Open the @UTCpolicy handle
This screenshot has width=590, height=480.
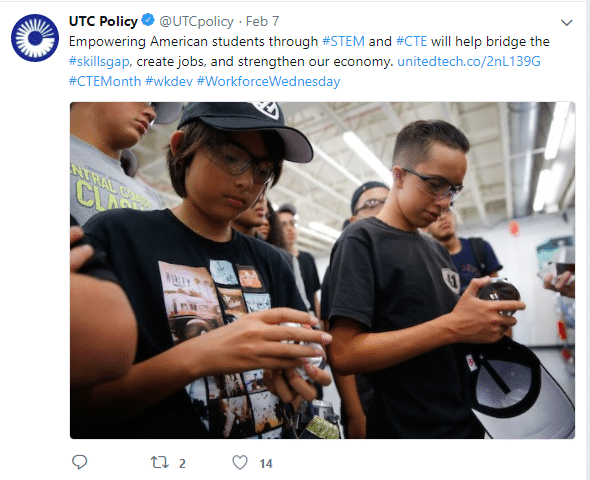coord(196,21)
